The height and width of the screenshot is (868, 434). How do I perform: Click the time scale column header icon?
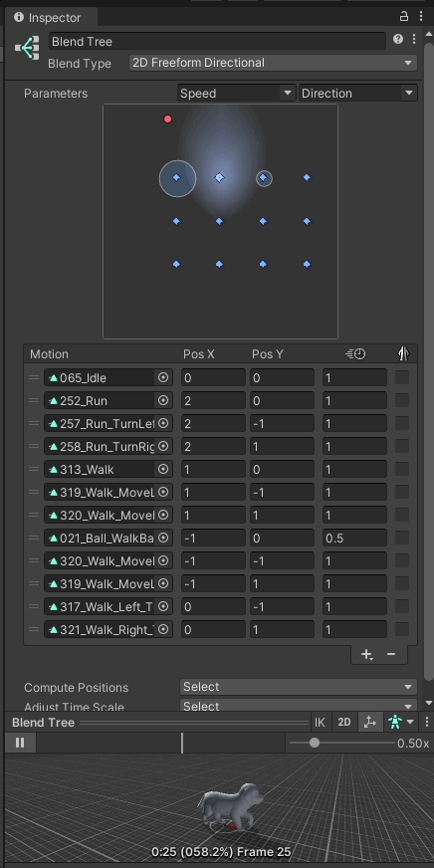[354, 353]
